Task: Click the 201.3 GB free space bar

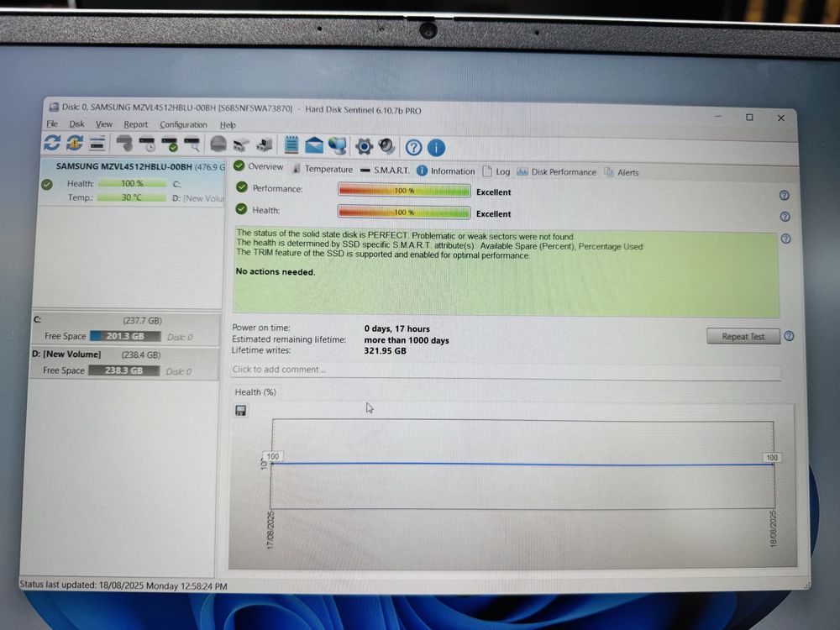Action: 125,337
